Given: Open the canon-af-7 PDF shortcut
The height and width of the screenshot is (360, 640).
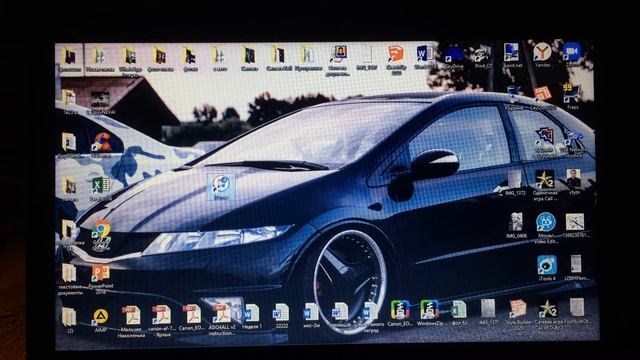Looking at the screenshot, I should click(162, 320).
